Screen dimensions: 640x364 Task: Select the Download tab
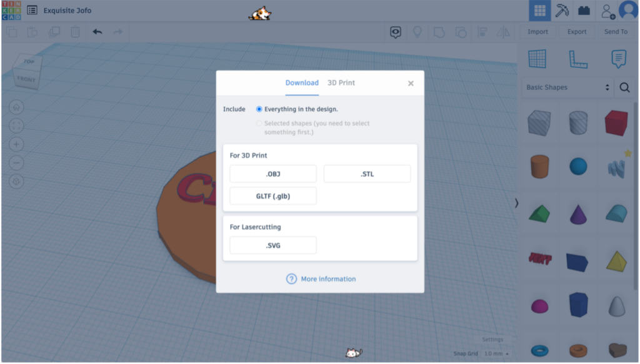pos(302,83)
